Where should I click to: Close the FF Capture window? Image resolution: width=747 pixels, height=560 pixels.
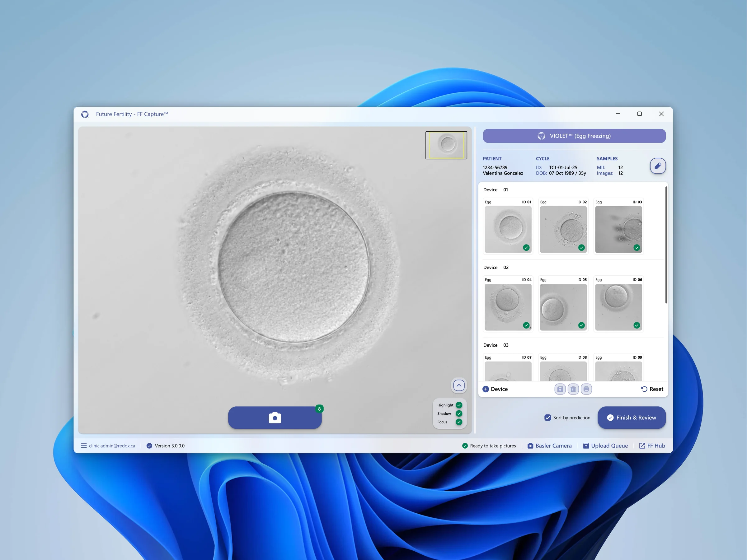coord(661,114)
